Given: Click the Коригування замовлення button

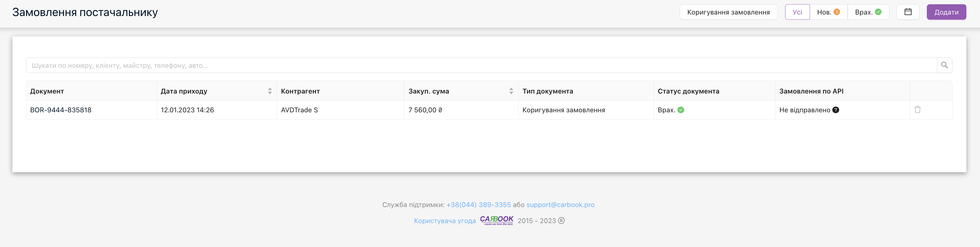Looking at the screenshot, I should click(x=728, y=12).
